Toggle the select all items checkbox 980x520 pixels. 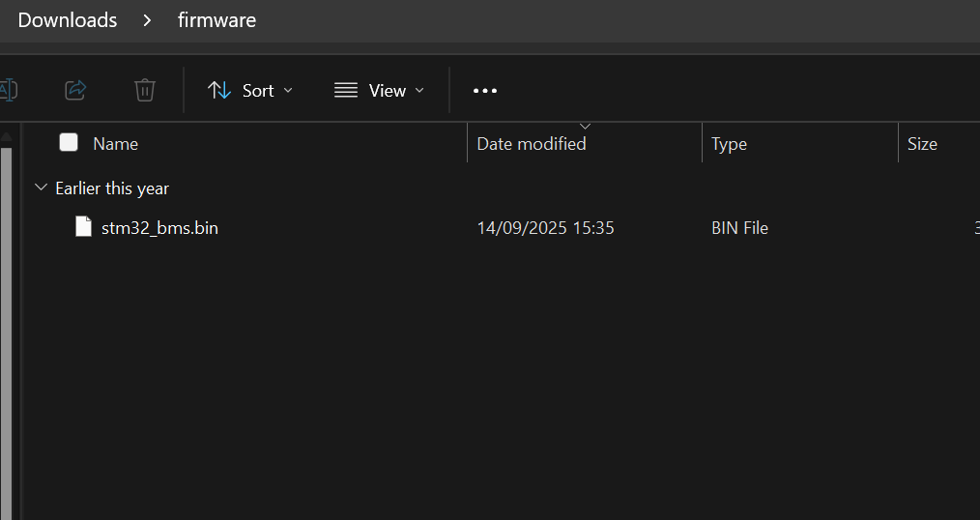[x=69, y=143]
